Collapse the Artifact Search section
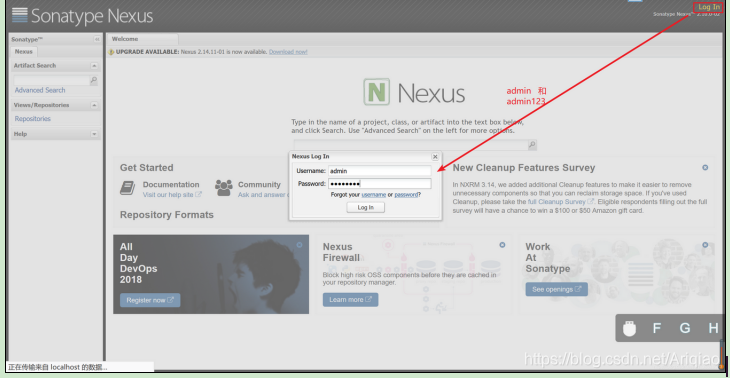Image resolution: width=730 pixels, height=378 pixels. point(95,66)
